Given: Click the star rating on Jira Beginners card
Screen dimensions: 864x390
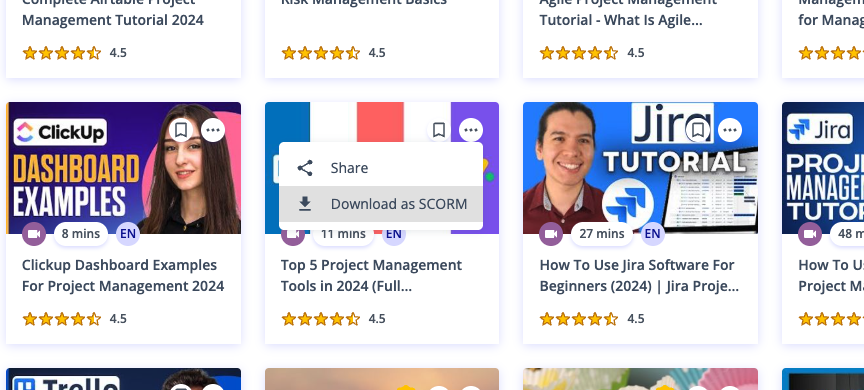Looking at the screenshot, I should pyautogui.click(x=579, y=319).
